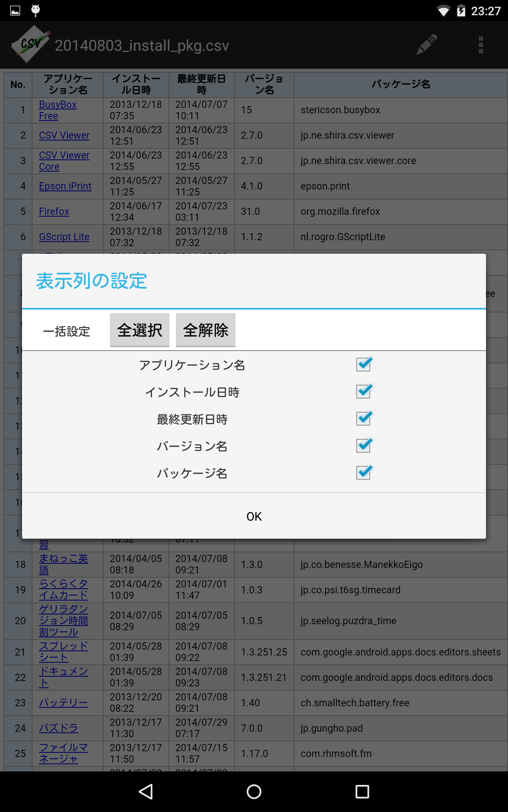Image resolution: width=508 pixels, height=812 pixels.
Task: Select the nl.rogro.GScriptLite package cell
Action: tap(400, 237)
